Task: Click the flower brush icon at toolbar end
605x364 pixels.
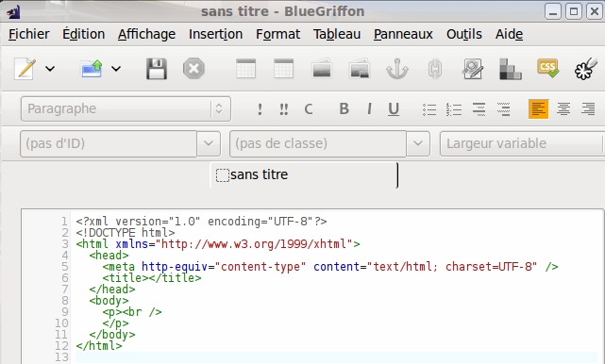Action: (586, 69)
